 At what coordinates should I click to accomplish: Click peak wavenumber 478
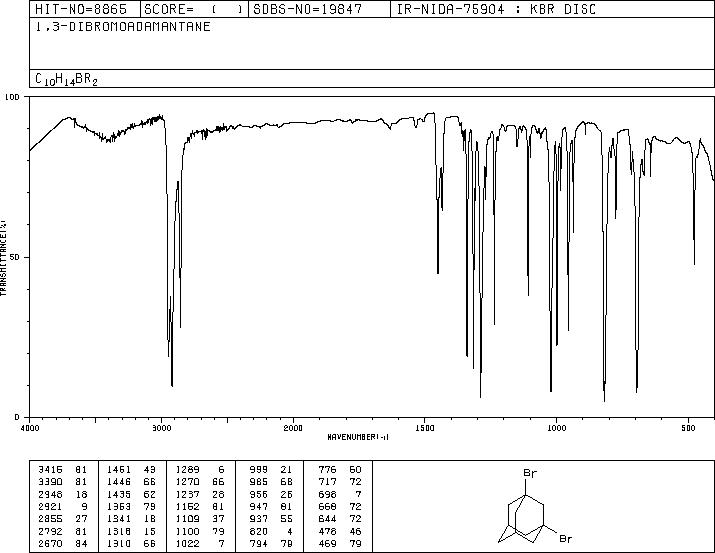pyautogui.click(x=327, y=531)
